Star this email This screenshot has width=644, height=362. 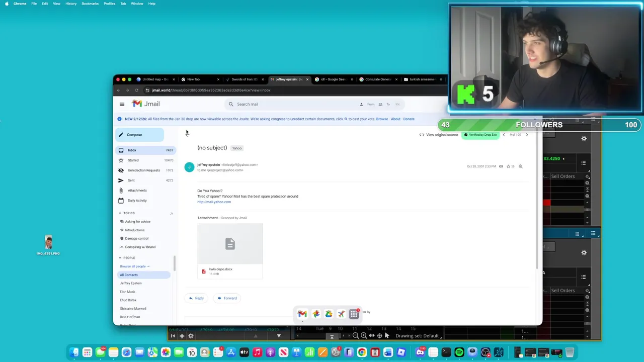pos(508,166)
